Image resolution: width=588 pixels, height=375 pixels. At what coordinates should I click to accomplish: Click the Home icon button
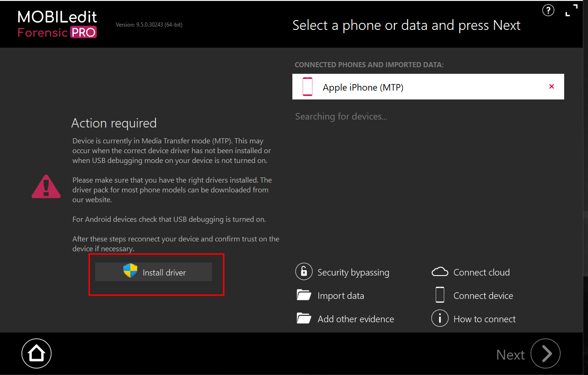[x=36, y=354]
